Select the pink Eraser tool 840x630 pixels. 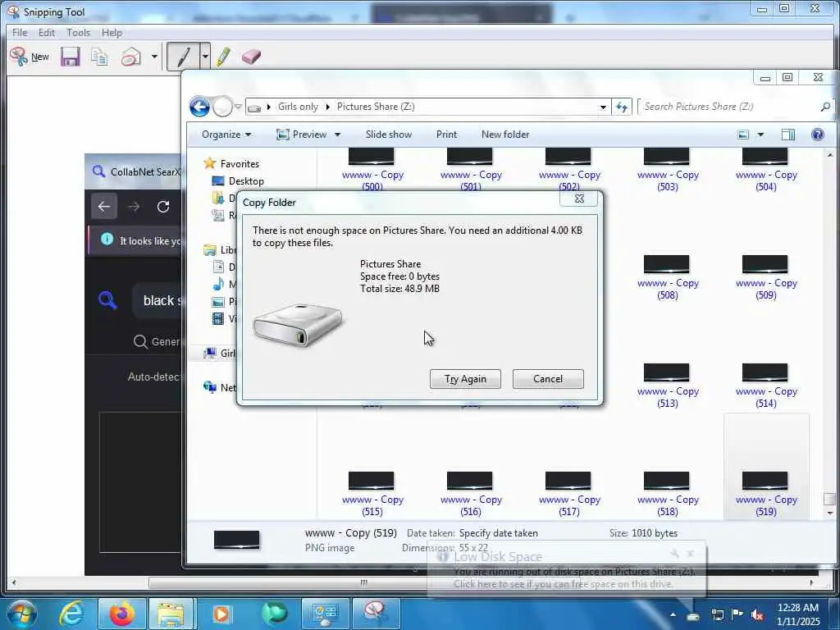tap(251, 57)
